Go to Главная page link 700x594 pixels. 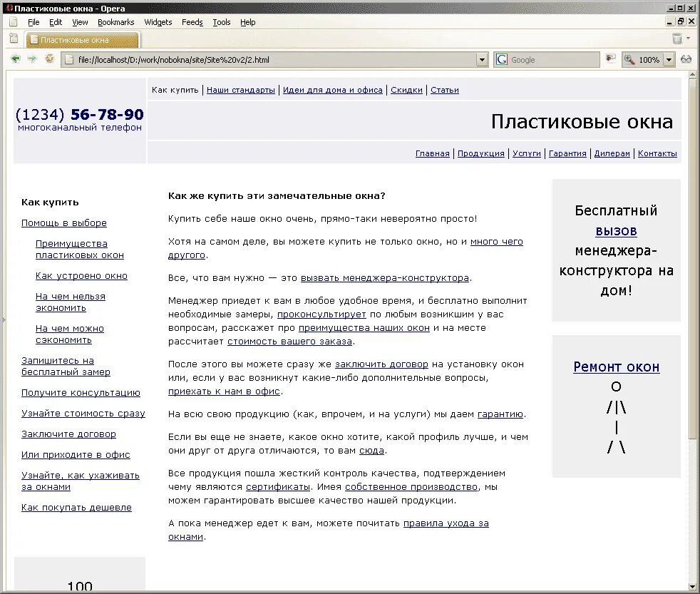432,153
